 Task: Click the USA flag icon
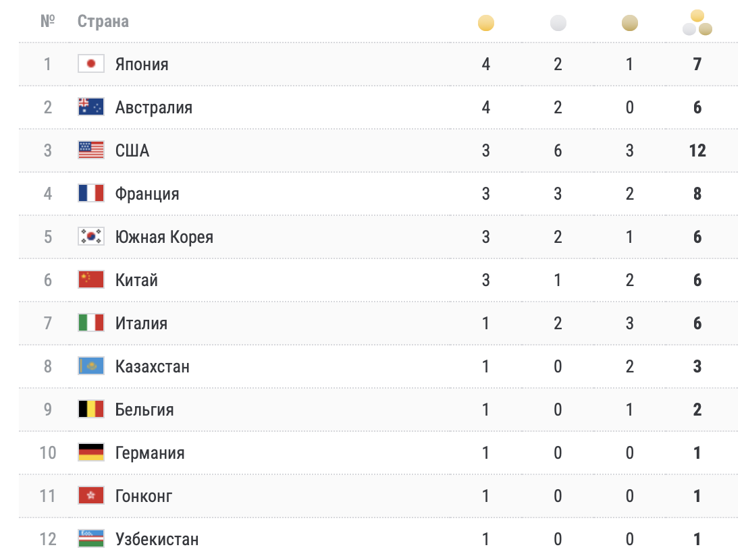pyautogui.click(x=91, y=150)
